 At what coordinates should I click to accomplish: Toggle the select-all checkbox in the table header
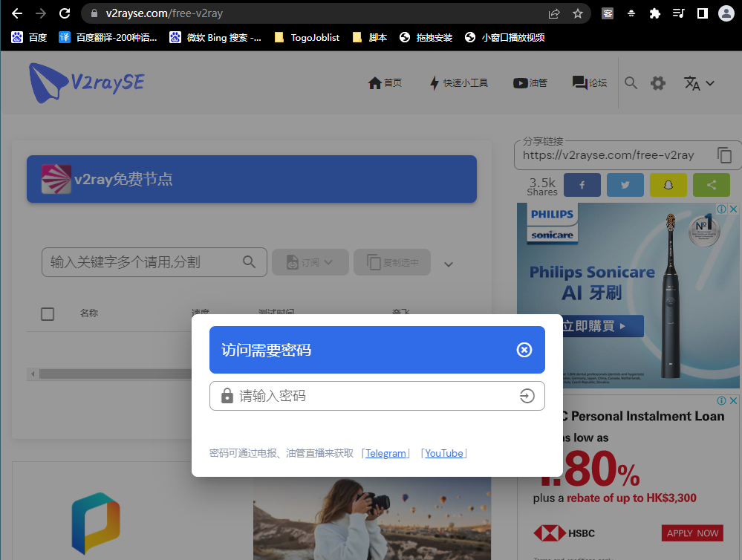48,313
